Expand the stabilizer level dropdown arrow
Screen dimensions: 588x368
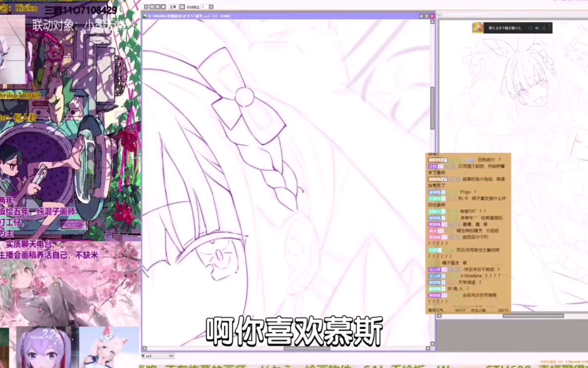pos(211,7)
